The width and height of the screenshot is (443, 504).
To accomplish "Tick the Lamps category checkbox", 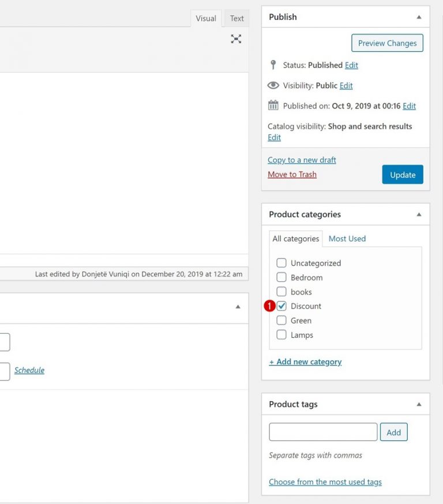I will (281, 335).
